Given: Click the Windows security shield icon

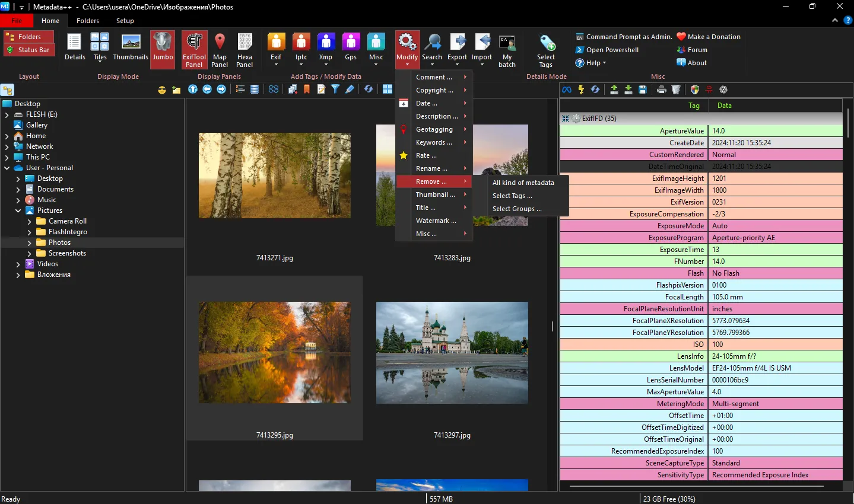Looking at the screenshot, I should coord(695,90).
